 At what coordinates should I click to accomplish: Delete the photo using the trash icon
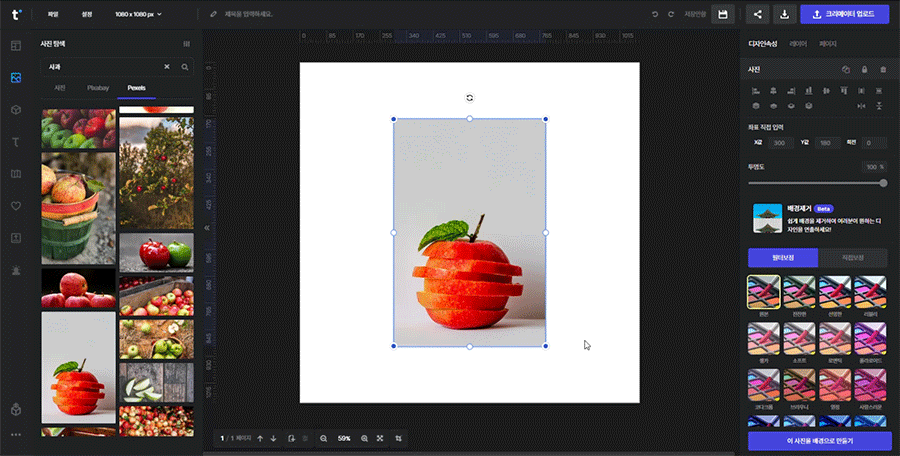(x=882, y=70)
